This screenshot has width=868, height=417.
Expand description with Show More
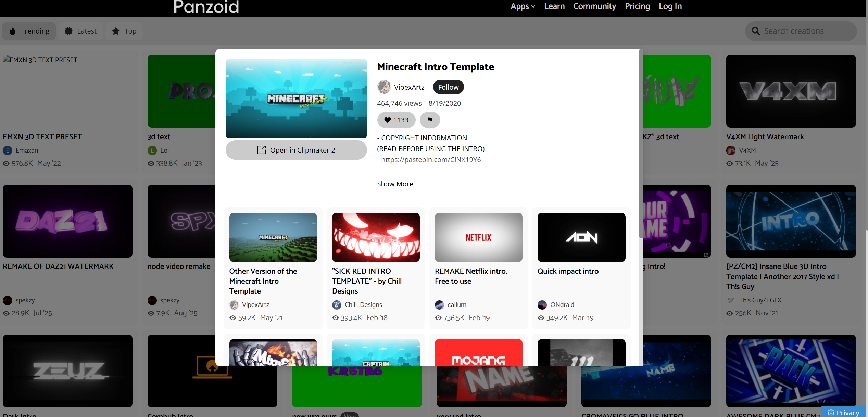(x=395, y=184)
